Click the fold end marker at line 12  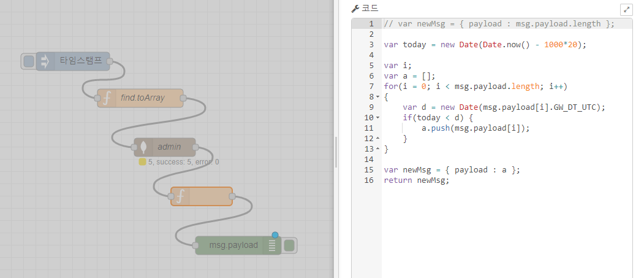pos(378,139)
